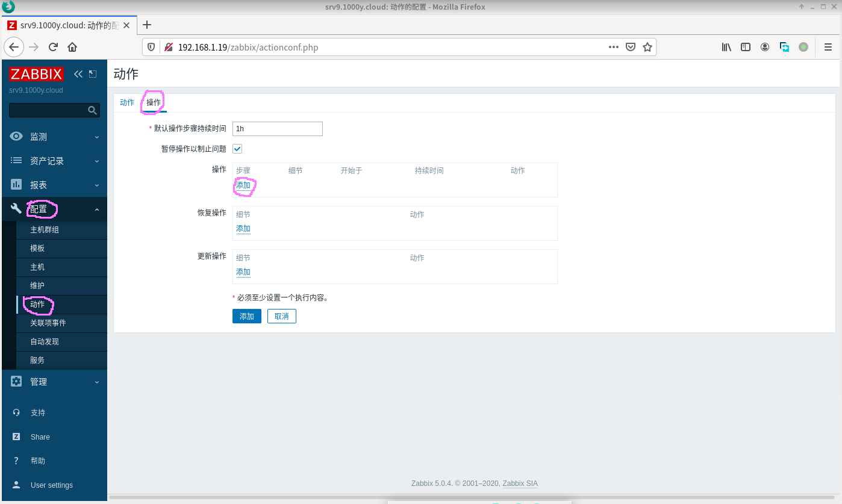Open Firefox library icon
The width and height of the screenshot is (842, 504).
pyautogui.click(x=726, y=47)
